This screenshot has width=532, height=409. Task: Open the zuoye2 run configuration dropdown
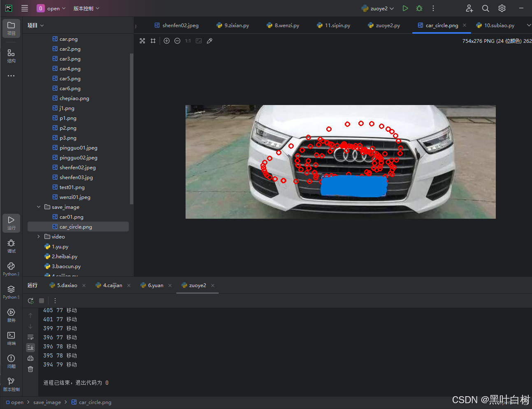[378, 8]
